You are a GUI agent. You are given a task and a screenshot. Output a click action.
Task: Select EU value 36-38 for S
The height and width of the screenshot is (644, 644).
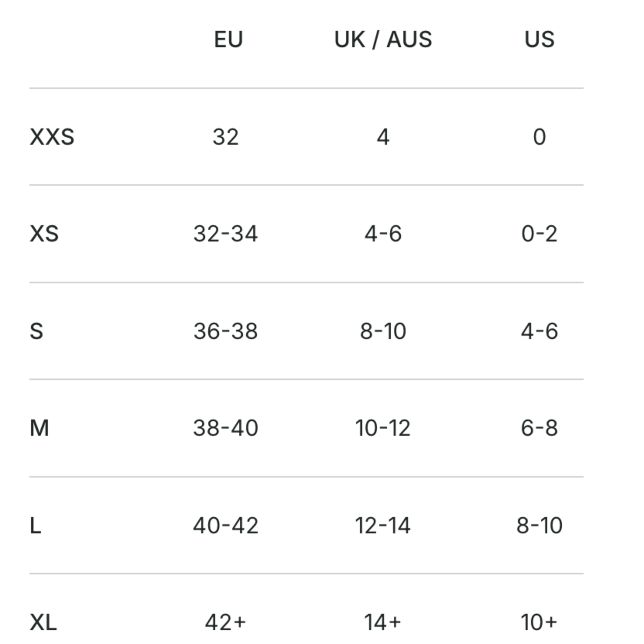click(226, 331)
